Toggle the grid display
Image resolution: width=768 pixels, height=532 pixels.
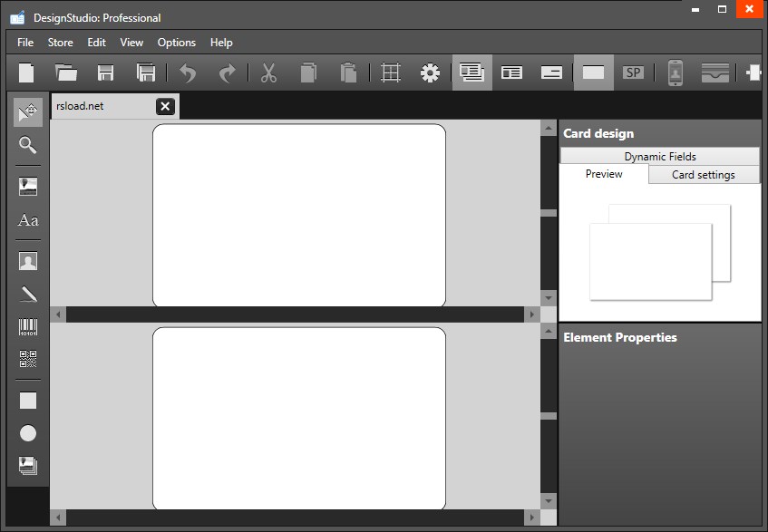[390, 73]
